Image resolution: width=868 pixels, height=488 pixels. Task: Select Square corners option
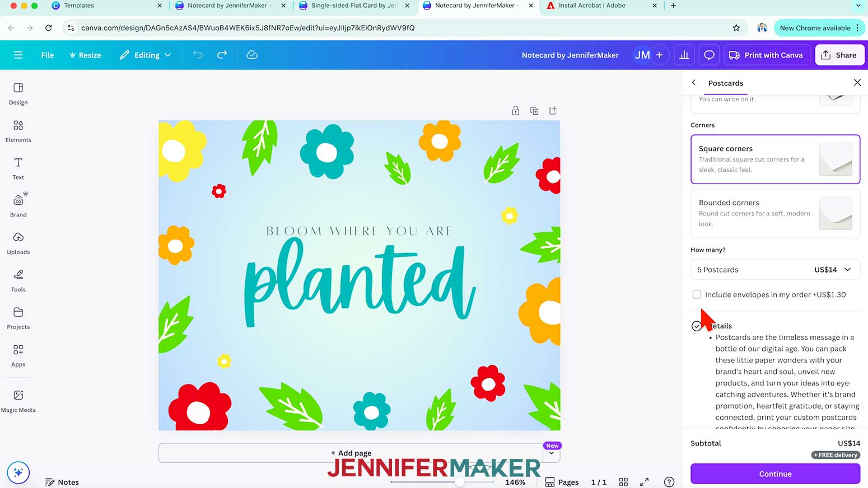[x=775, y=159]
